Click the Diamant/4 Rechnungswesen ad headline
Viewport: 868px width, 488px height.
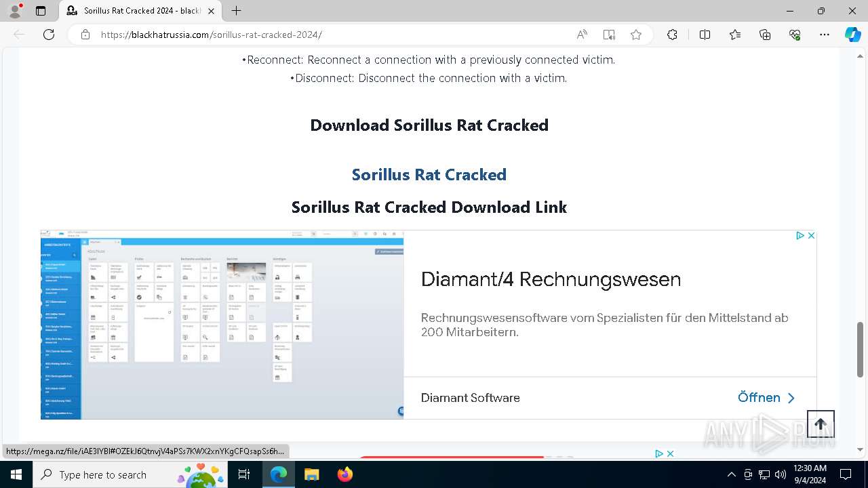pyautogui.click(x=551, y=279)
